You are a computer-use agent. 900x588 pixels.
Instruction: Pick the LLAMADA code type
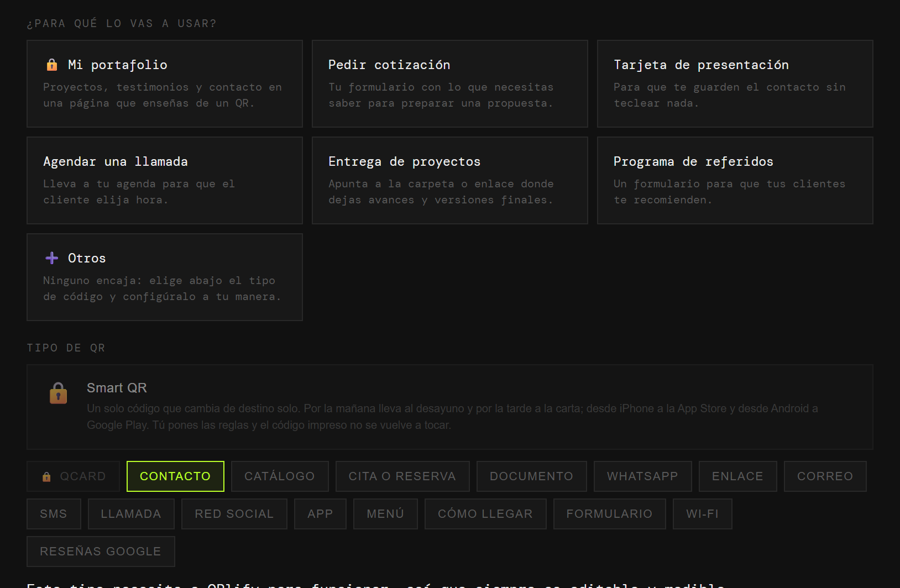click(x=131, y=514)
